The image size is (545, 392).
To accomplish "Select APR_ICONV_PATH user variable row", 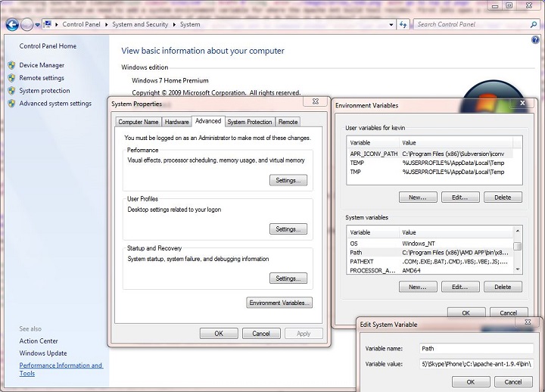I will point(430,154).
